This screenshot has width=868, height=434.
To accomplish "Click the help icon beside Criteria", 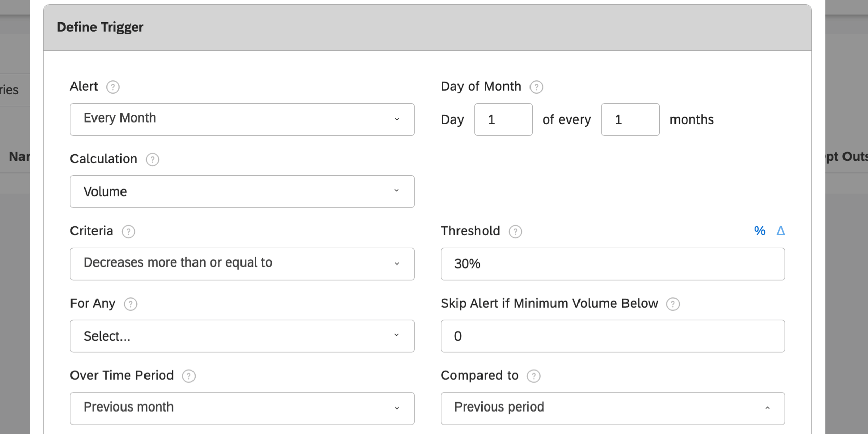I will pyautogui.click(x=128, y=232).
